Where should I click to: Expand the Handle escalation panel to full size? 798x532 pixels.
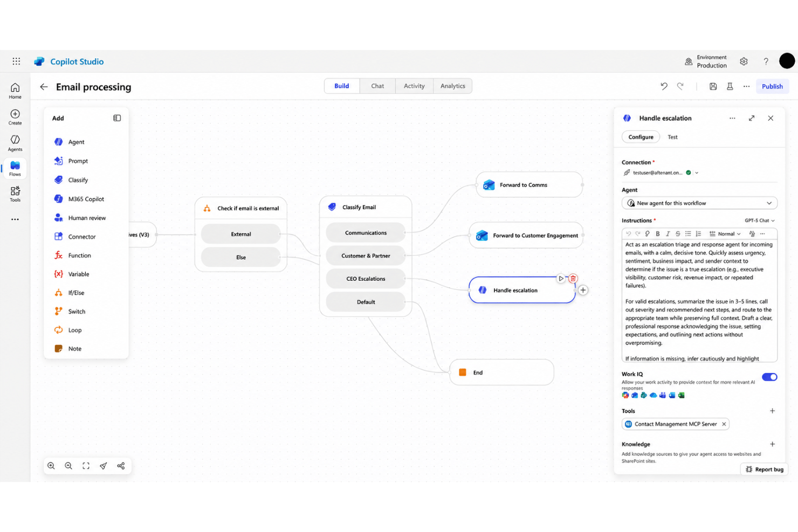coord(752,118)
